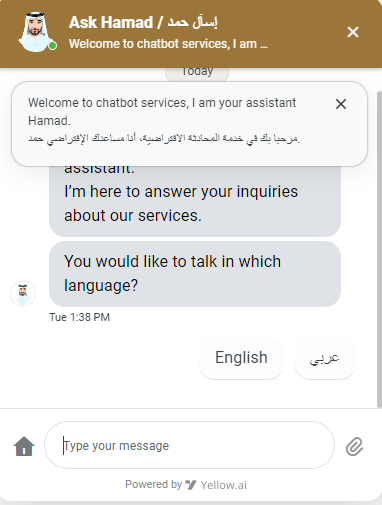Click the chat conversation scrollbar
This screenshot has height=505, width=382.
click(x=379, y=248)
